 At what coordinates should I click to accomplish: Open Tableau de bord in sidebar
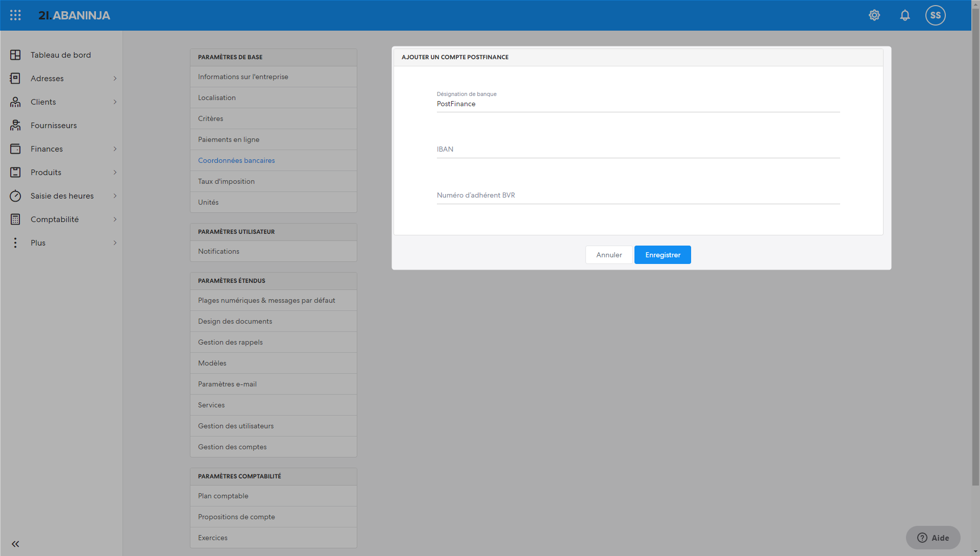tap(61, 55)
